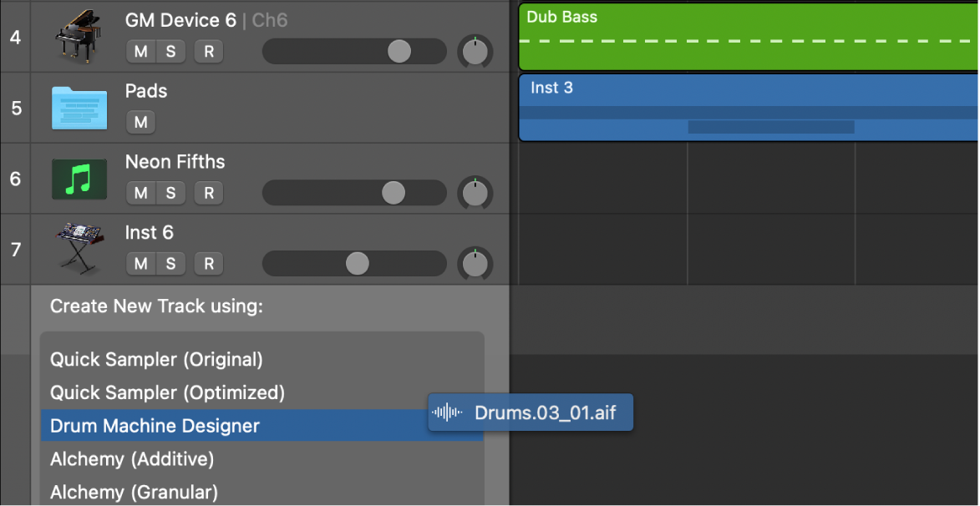
Task: Adjust the pan knob on GM Device 6
Action: [475, 52]
